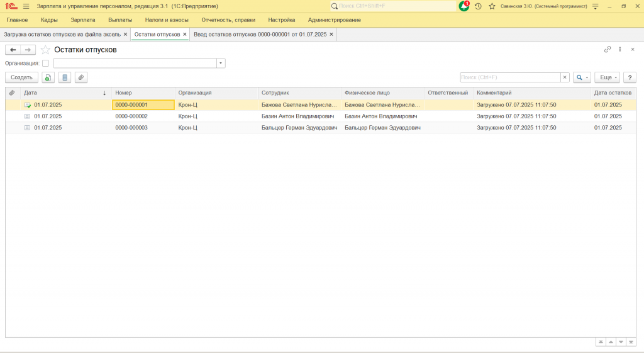Open the history clock icon
This screenshot has width=644, height=353.
point(478,6)
